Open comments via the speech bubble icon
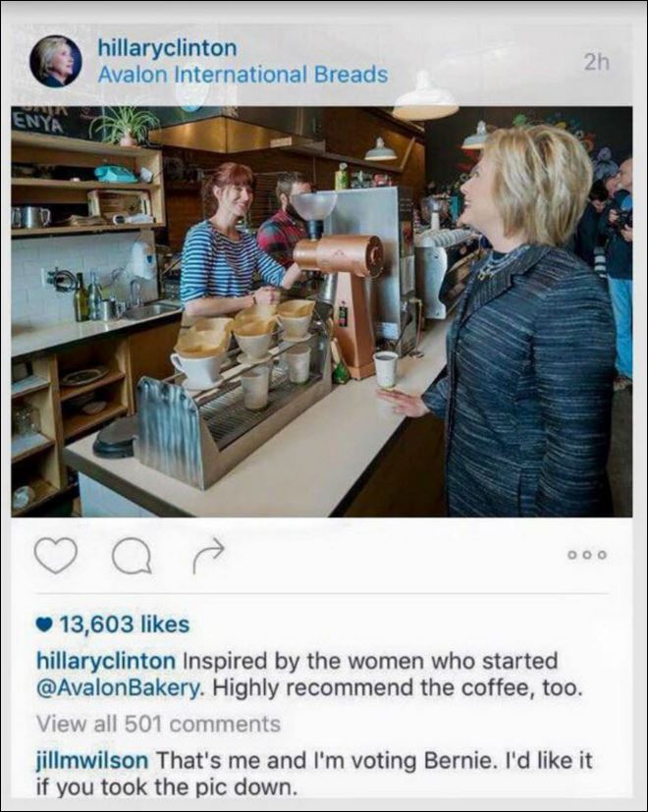Screen dimensions: 648x812 click(132, 555)
